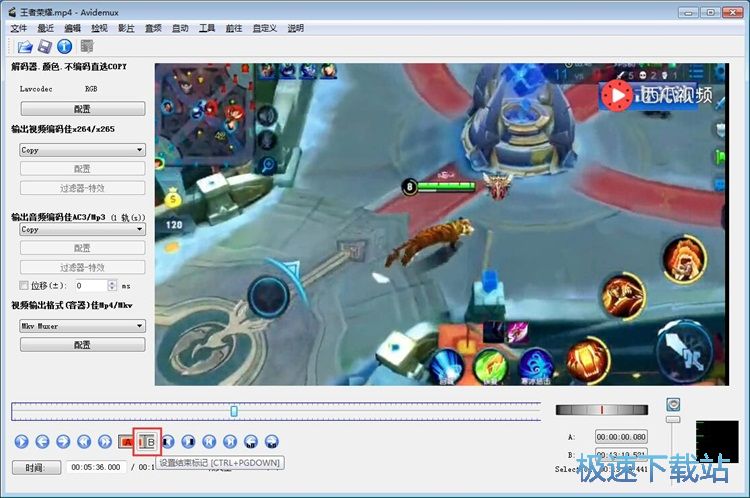Step forward one frame with the right-arrow button

[63, 441]
